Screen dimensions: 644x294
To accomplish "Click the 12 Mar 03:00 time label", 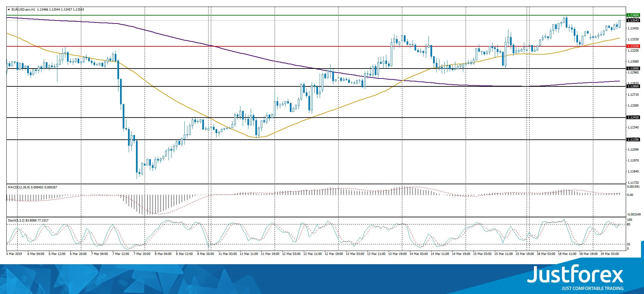I will [291, 254].
